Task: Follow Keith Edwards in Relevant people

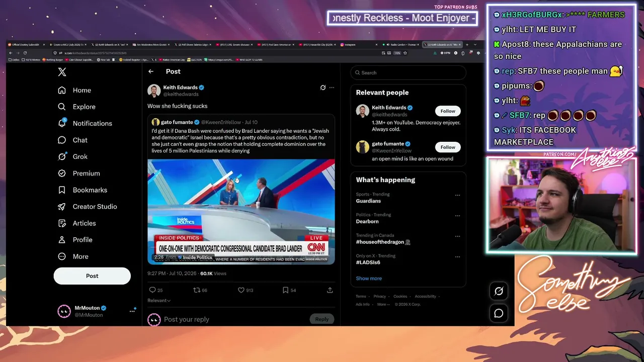Action: (448, 111)
